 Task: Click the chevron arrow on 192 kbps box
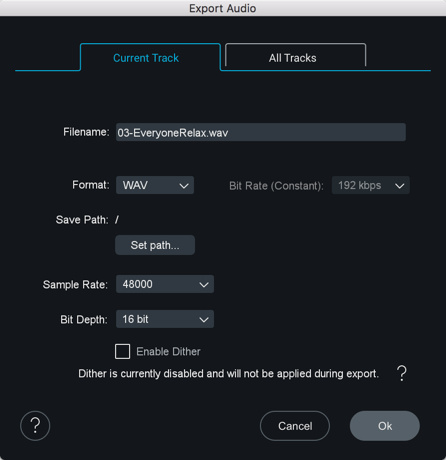coord(400,186)
